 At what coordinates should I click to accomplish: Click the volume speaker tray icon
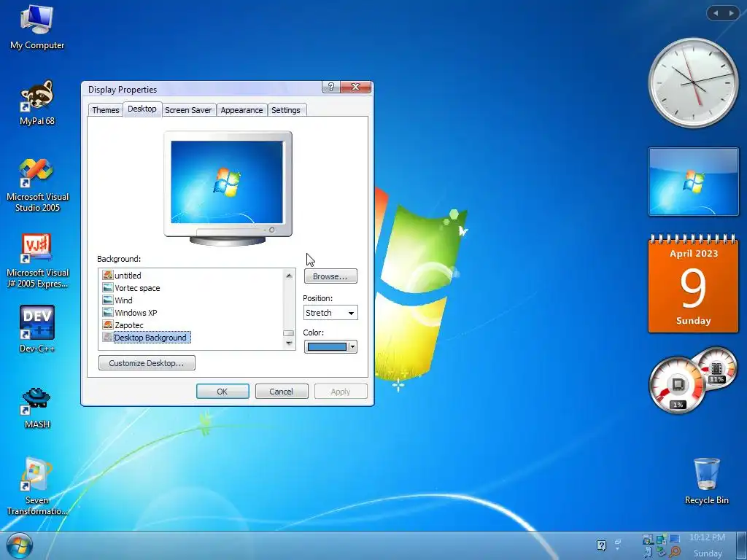point(649,553)
